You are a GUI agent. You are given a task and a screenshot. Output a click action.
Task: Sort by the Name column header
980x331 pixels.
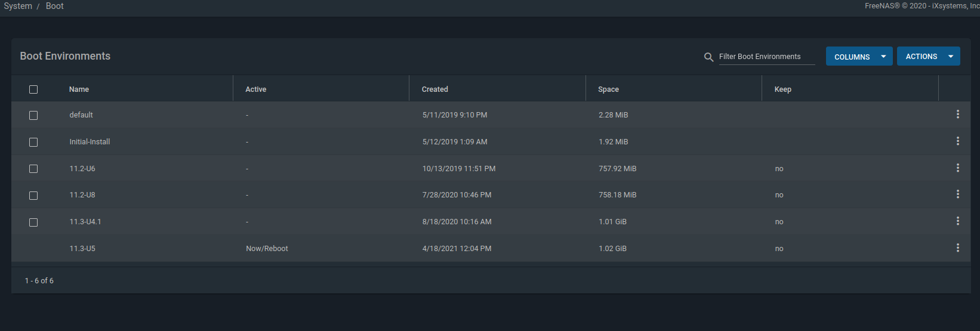click(x=79, y=89)
